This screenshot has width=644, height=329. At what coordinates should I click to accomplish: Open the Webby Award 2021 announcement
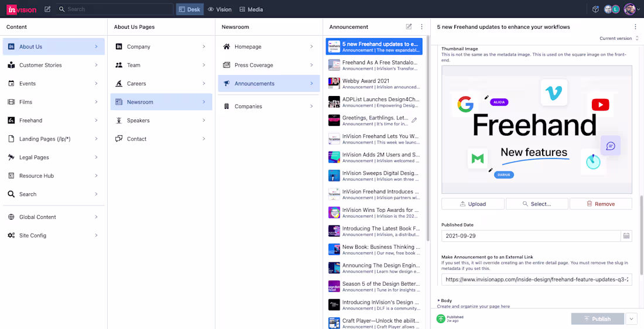point(375,83)
